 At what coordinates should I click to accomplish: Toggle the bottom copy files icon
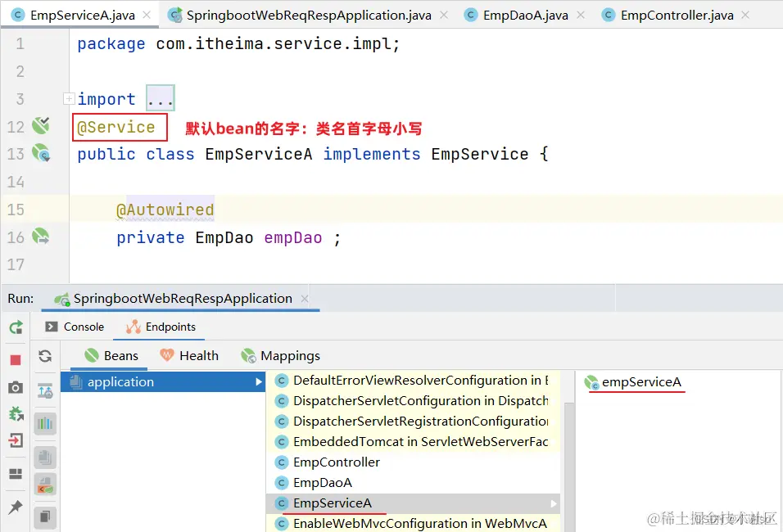(x=45, y=516)
